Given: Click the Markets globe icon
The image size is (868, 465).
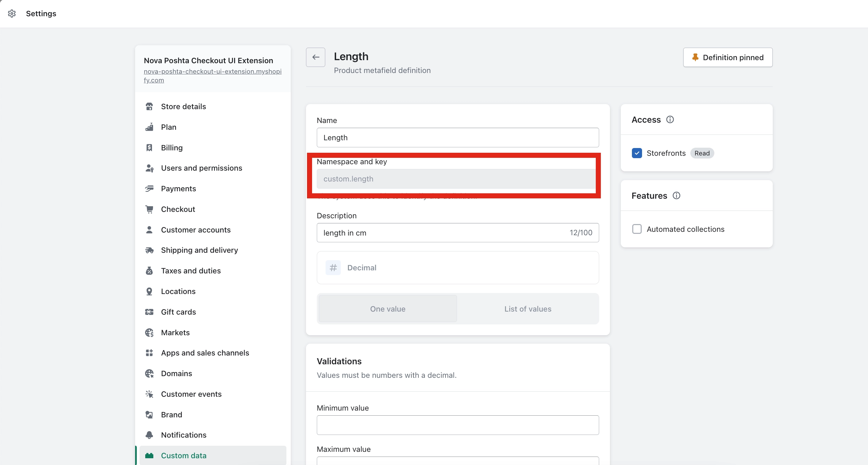Looking at the screenshot, I should click(x=149, y=333).
